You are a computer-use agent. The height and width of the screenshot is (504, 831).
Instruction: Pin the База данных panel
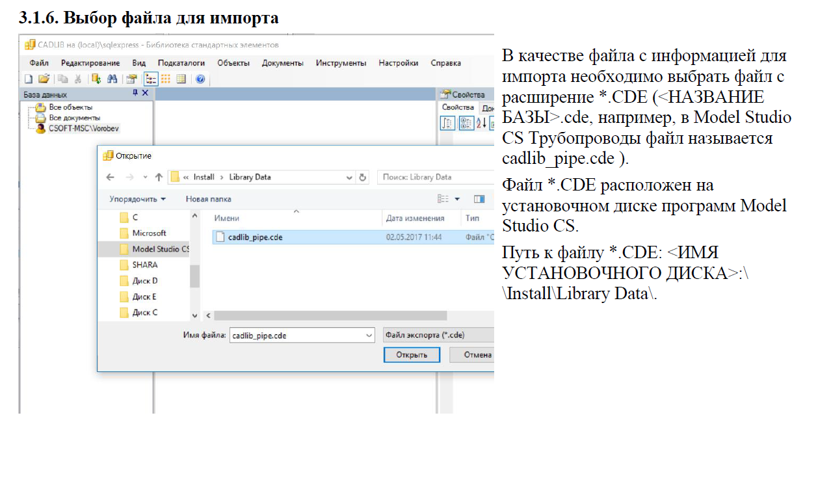135,94
